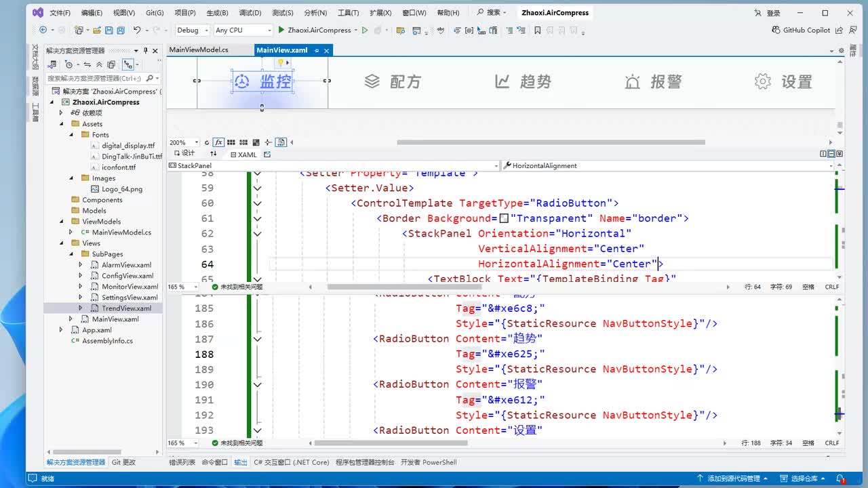This screenshot has width=868, height=488.
Task: Close the MainView.xaml tab
Action: point(327,51)
